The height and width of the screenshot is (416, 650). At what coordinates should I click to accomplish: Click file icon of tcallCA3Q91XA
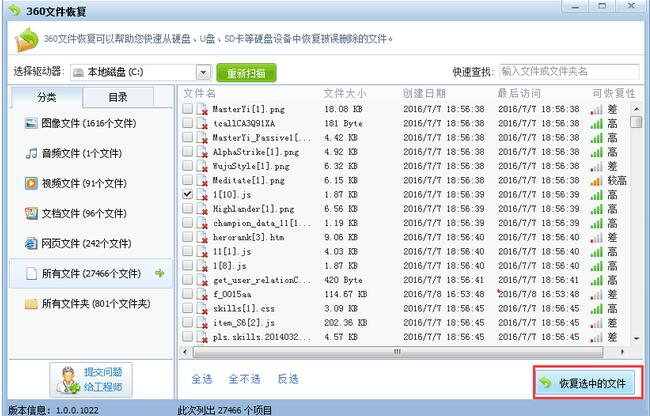pos(202,123)
